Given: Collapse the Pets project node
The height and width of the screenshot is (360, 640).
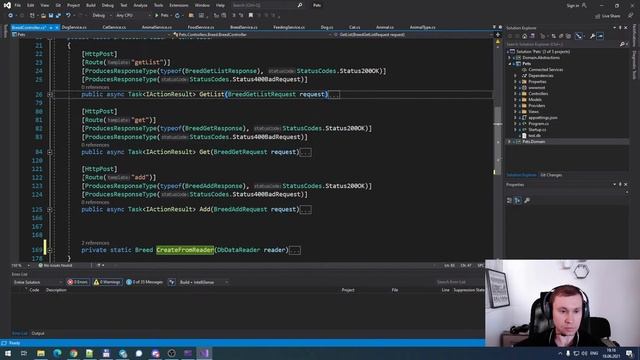Looking at the screenshot, I should pos(510,64).
